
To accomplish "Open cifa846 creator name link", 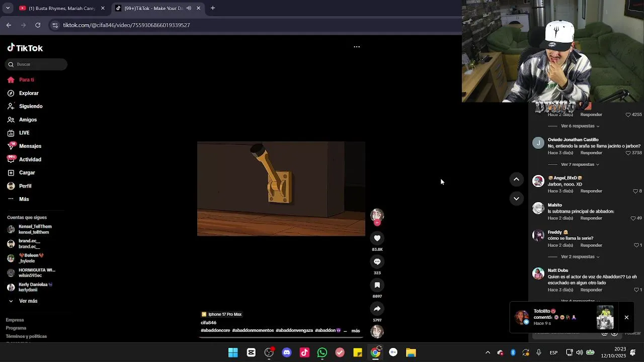I will (x=208, y=323).
